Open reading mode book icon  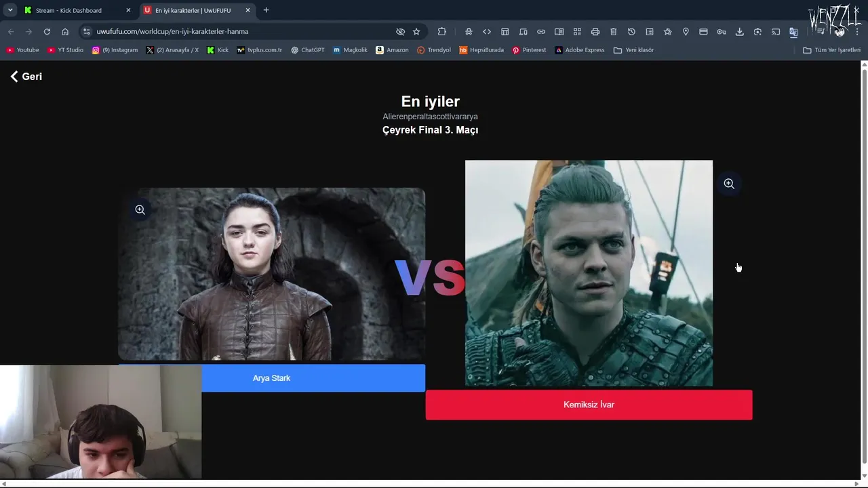click(559, 31)
